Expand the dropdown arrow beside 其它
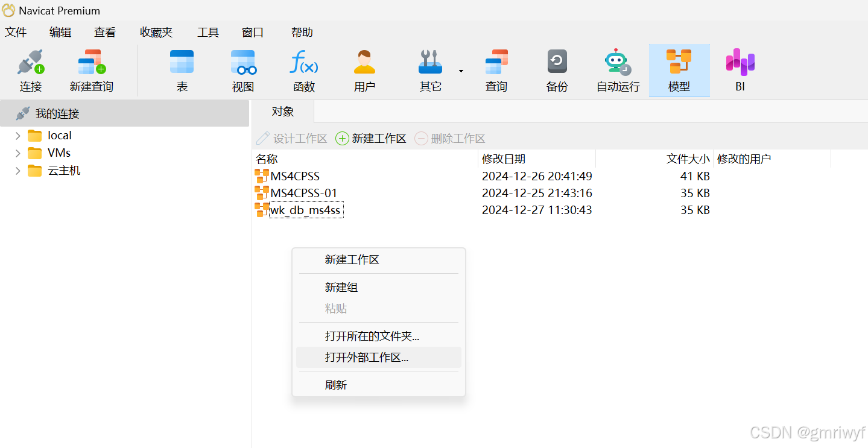This screenshot has height=448, width=868. pos(461,71)
